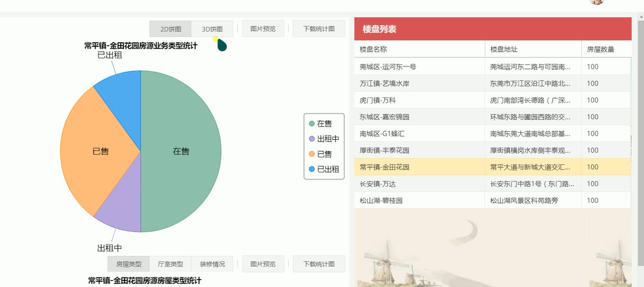644x287 pixels.
Task: Switch to the 2D饼图 view
Action: tap(170, 29)
